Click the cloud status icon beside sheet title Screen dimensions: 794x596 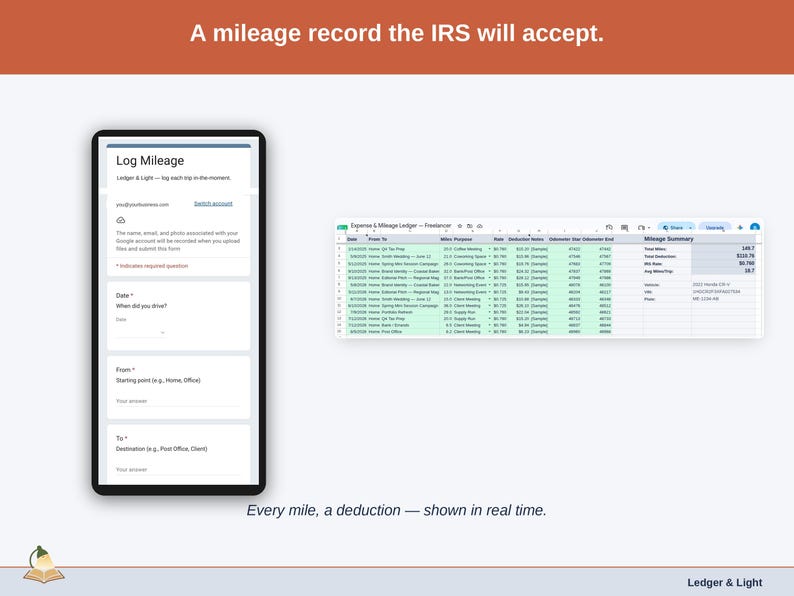(x=480, y=226)
